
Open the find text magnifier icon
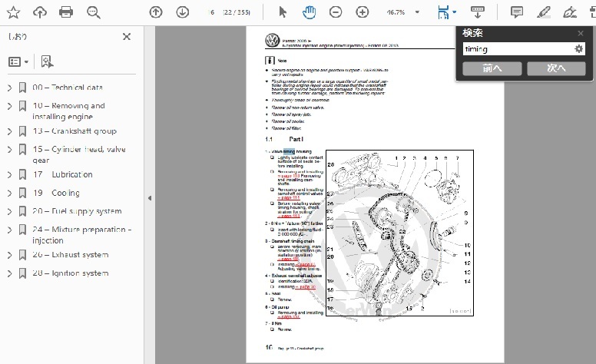94,12
